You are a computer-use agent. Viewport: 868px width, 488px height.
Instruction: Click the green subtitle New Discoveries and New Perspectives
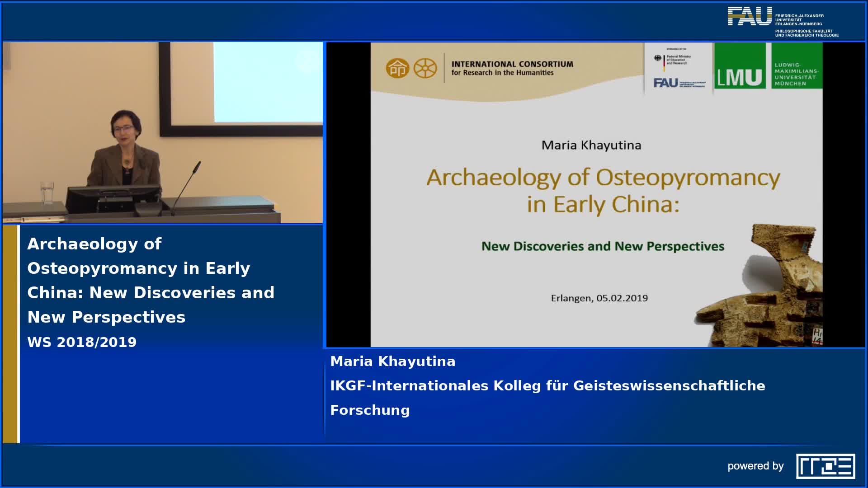[x=603, y=246]
